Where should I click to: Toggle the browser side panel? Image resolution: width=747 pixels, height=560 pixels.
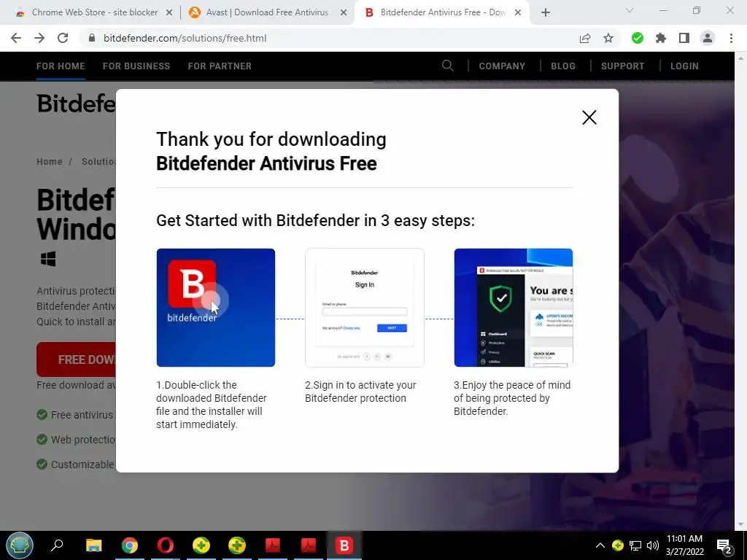point(684,38)
